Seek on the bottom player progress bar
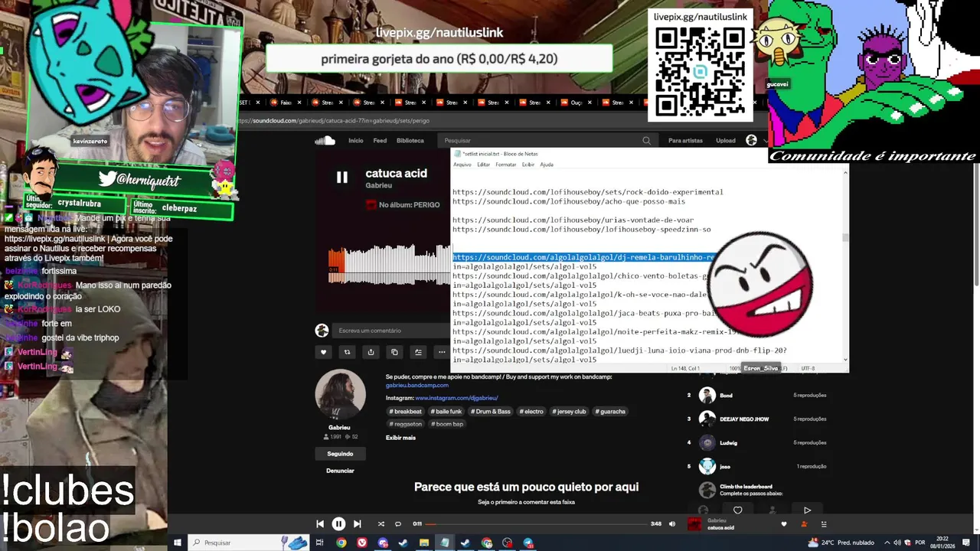 537,524
